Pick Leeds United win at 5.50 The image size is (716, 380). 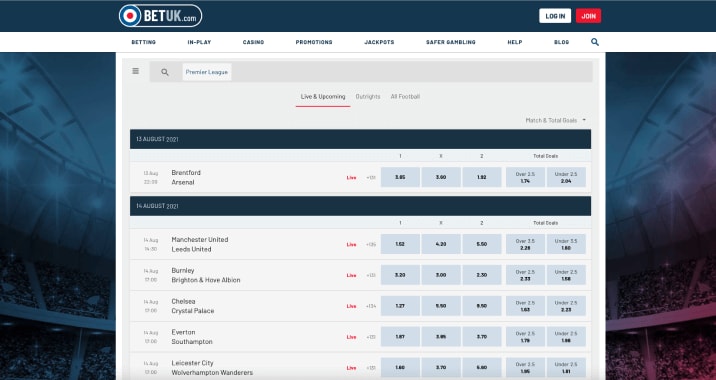[x=482, y=244]
